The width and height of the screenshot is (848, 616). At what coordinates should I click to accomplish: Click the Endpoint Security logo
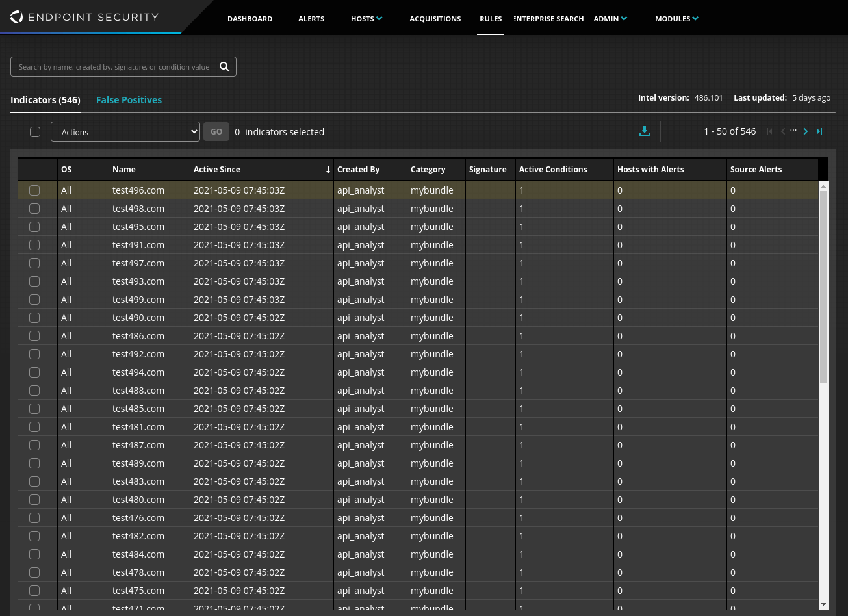point(84,17)
